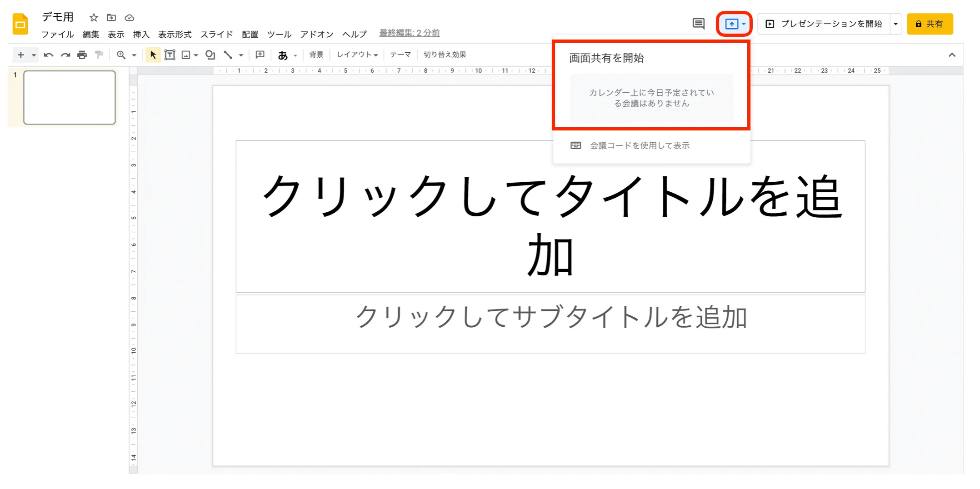Click the present to meeting icon
980x489 pixels.
(x=731, y=24)
